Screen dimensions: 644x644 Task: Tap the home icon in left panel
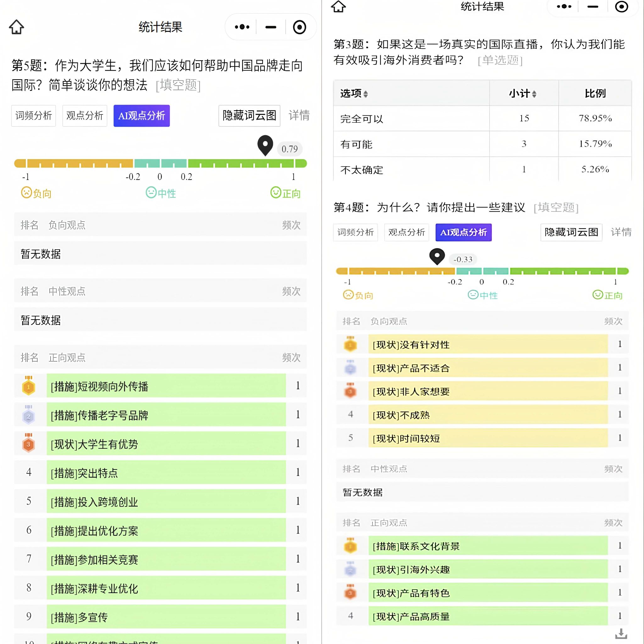point(16,27)
